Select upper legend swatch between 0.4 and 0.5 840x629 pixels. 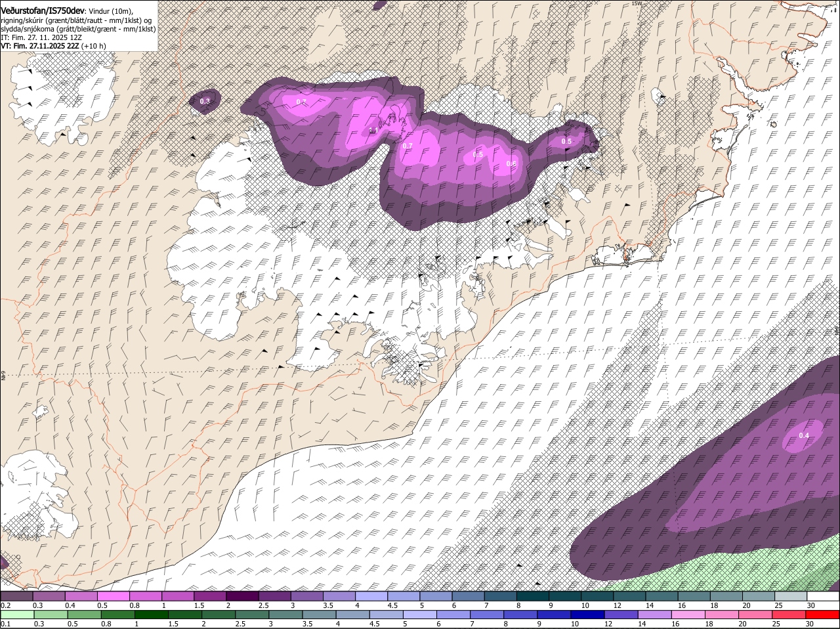[81, 596]
